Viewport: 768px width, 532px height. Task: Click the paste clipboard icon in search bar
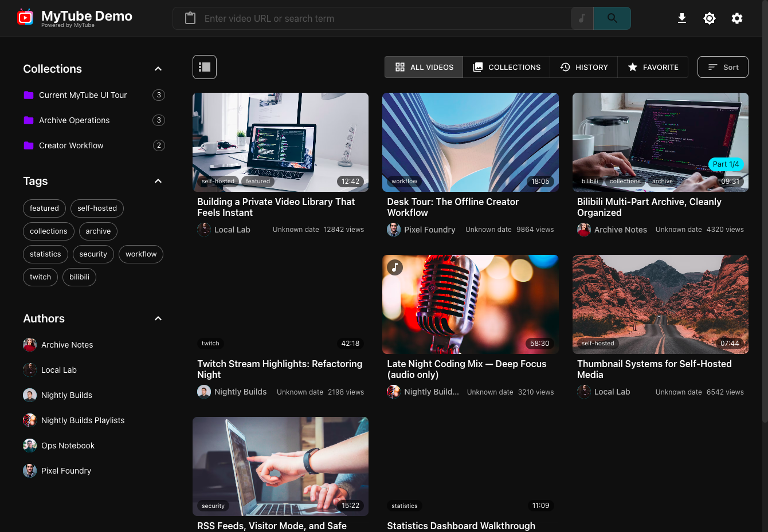190,18
